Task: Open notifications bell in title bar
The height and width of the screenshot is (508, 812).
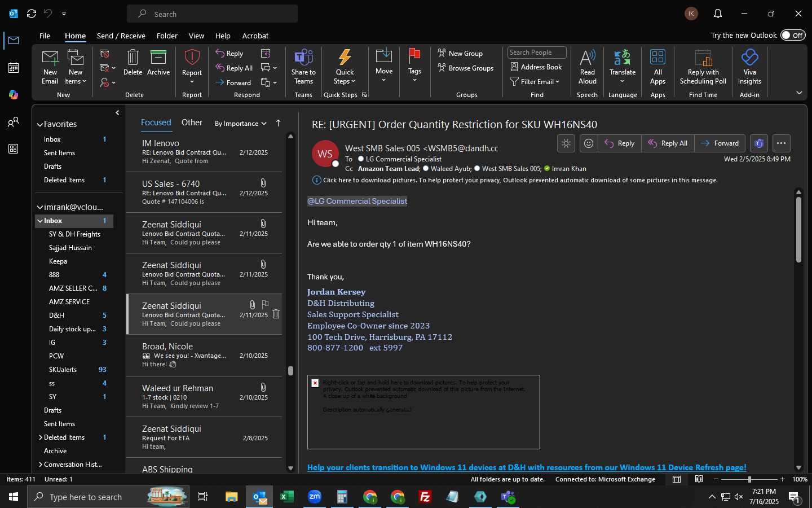Action: tap(718, 14)
